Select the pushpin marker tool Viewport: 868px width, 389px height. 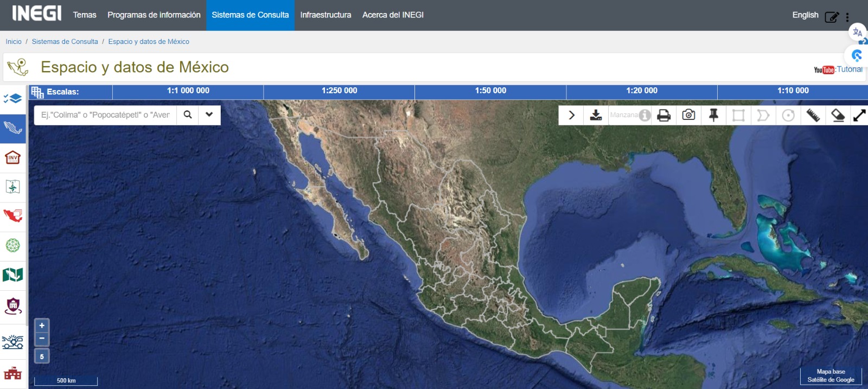(713, 115)
